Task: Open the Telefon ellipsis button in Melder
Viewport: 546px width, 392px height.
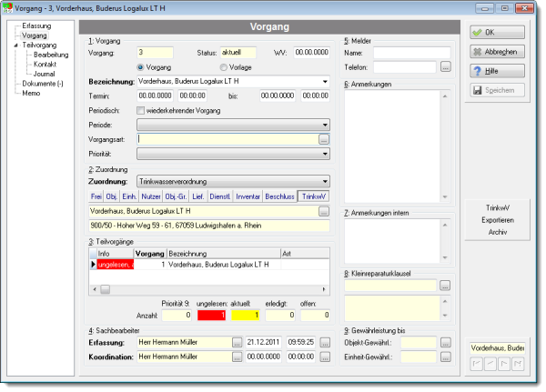Action: coord(446,66)
